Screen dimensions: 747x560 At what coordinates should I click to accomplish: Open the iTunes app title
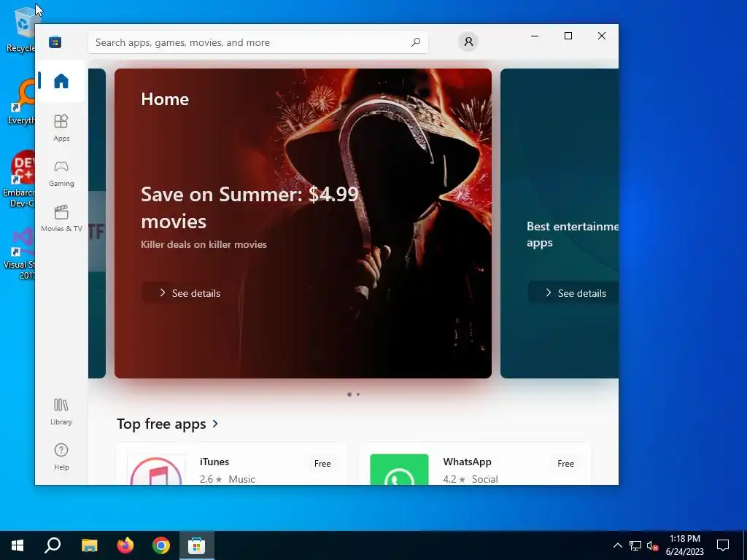pos(214,462)
